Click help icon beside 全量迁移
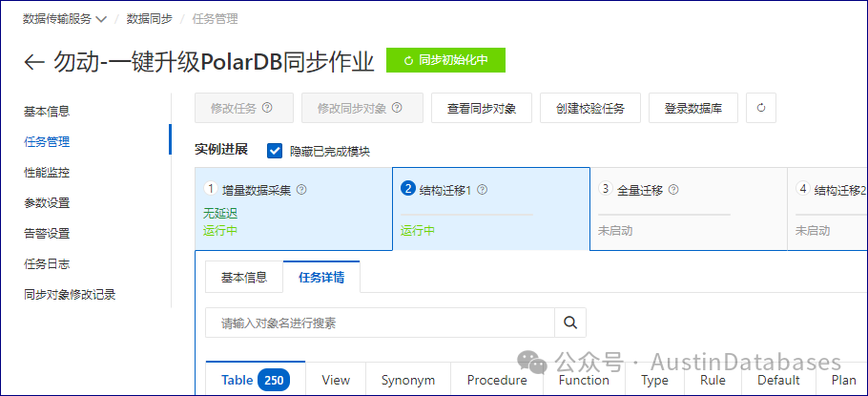This screenshot has width=868, height=396. pyautogui.click(x=673, y=190)
